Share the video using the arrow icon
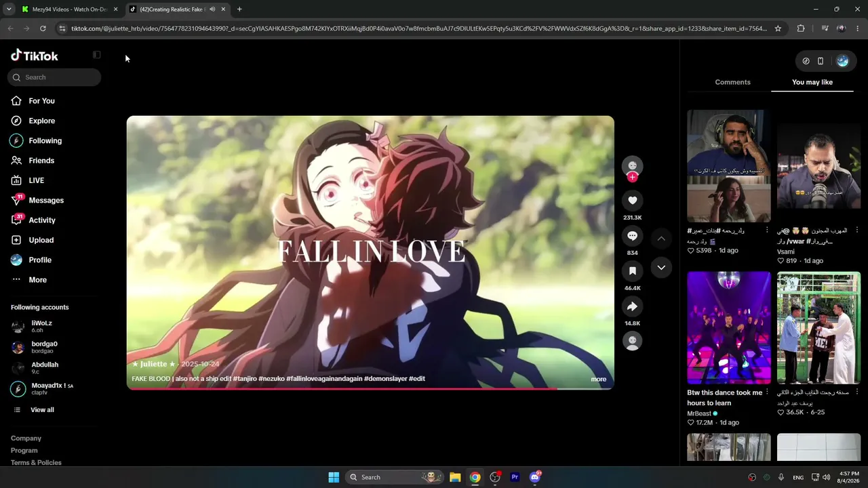Image resolution: width=868 pixels, height=488 pixels. 632,306
